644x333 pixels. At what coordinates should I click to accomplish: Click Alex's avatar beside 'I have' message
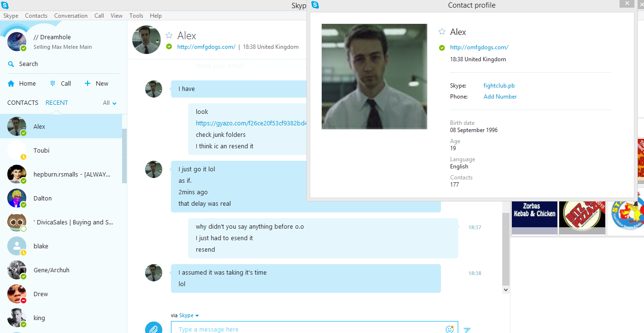(154, 89)
